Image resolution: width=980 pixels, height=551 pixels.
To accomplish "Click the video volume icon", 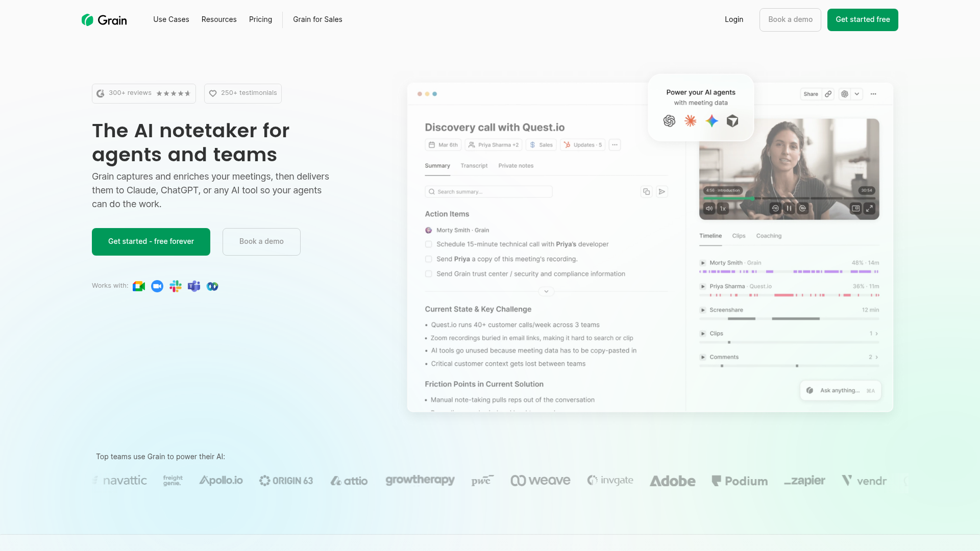I will click(709, 209).
